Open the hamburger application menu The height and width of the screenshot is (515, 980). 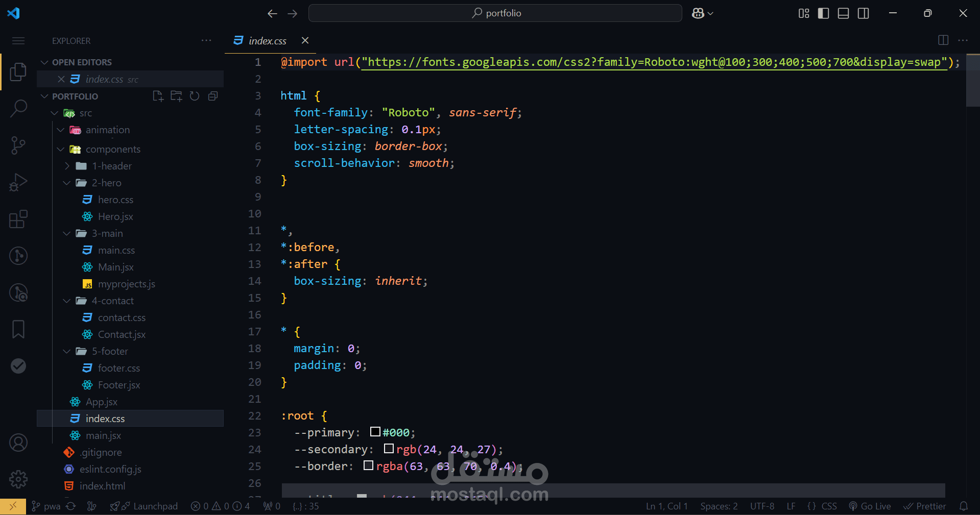(x=18, y=41)
